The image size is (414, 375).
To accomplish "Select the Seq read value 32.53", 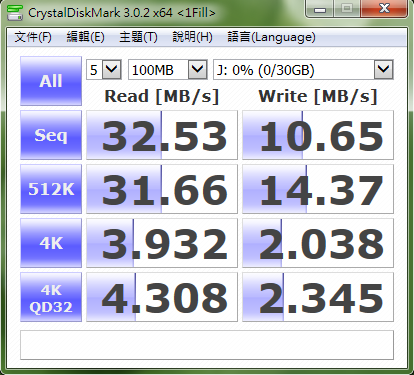I will click(162, 135).
